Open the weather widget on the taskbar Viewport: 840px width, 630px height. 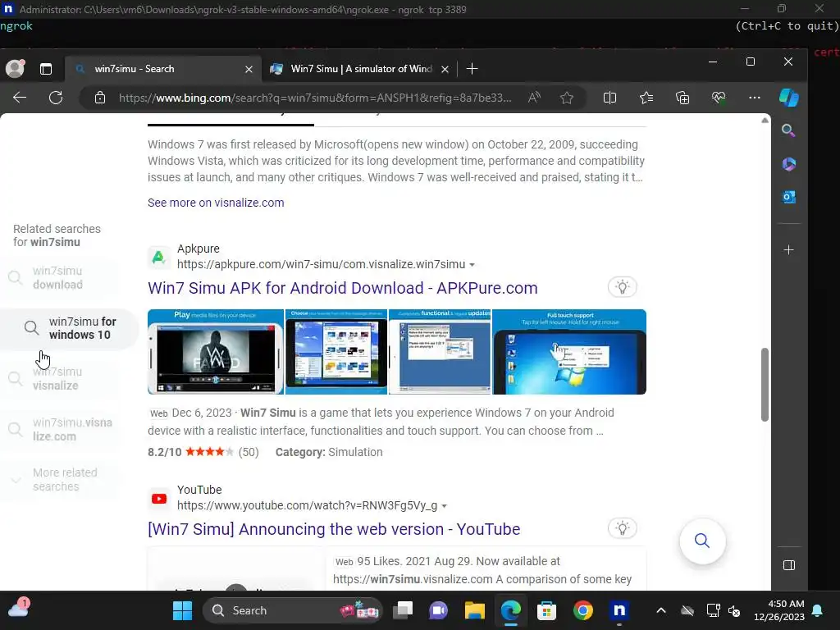pyautogui.click(x=19, y=609)
